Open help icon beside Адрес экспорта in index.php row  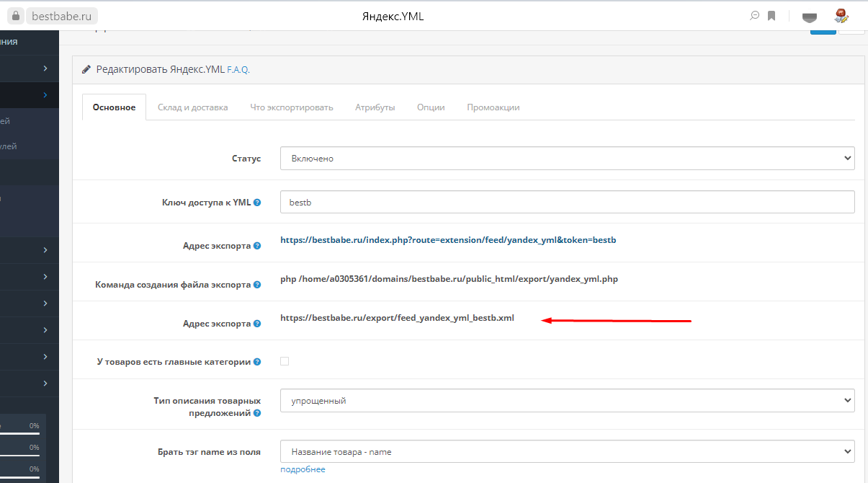pos(257,246)
